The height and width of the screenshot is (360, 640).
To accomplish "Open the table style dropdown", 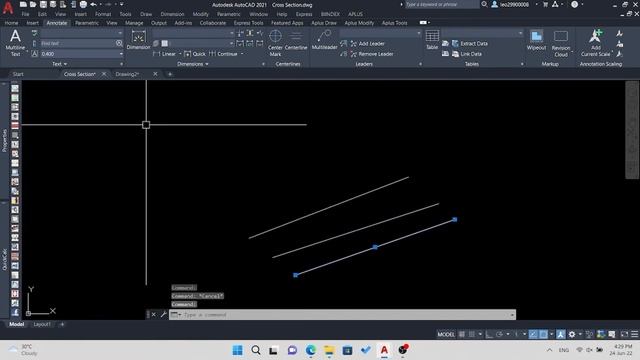I will click(520, 33).
